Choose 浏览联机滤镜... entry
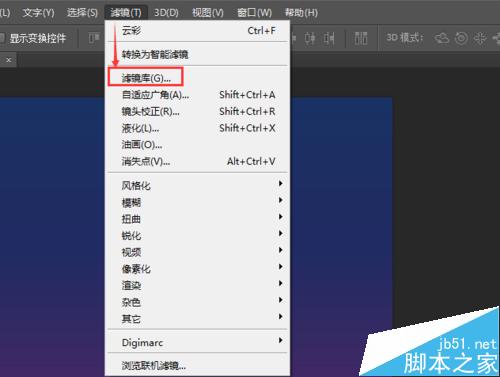 197,366
